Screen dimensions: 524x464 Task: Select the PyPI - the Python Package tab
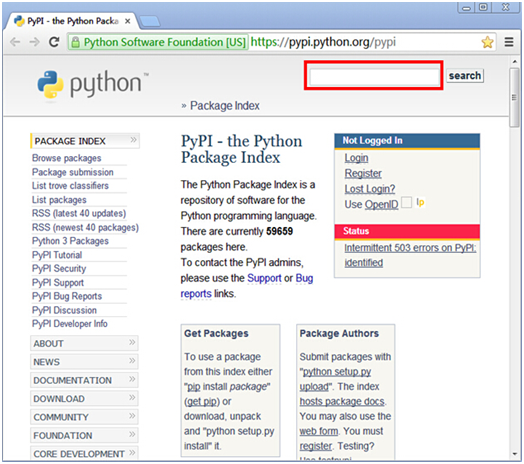click(71, 21)
